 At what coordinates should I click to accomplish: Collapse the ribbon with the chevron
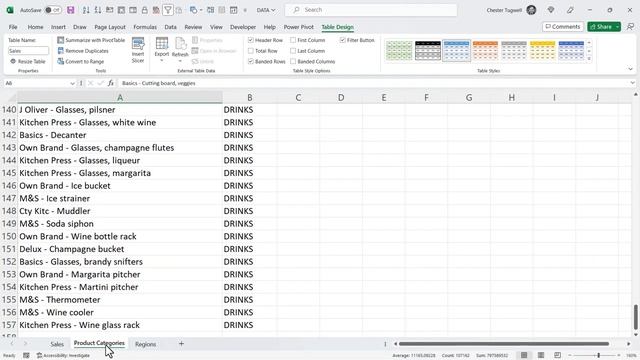630,69
